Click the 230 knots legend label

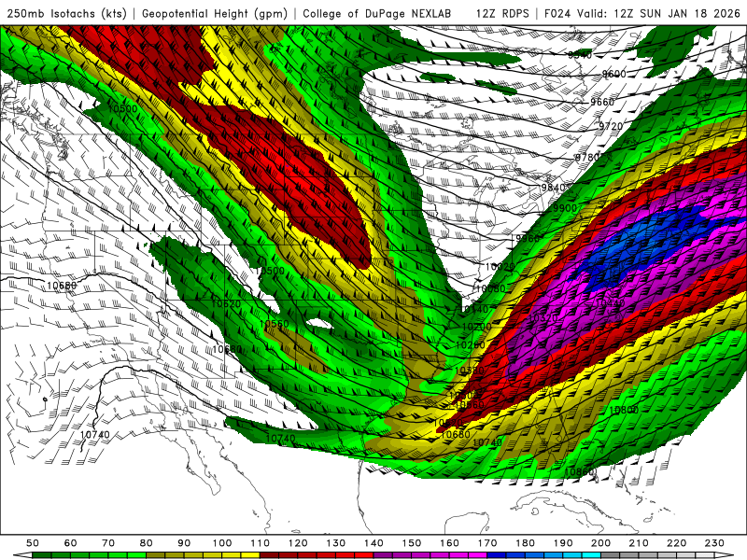click(x=714, y=543)
